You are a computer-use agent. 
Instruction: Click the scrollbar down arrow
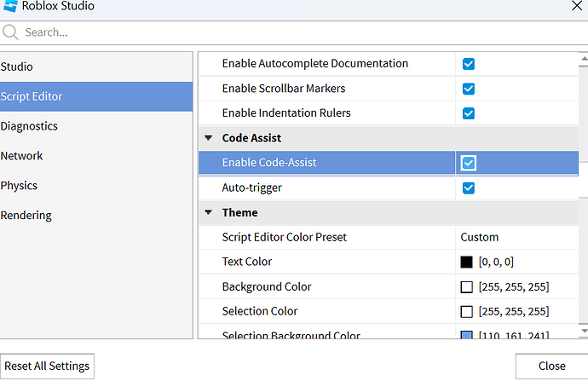[584, 331]
